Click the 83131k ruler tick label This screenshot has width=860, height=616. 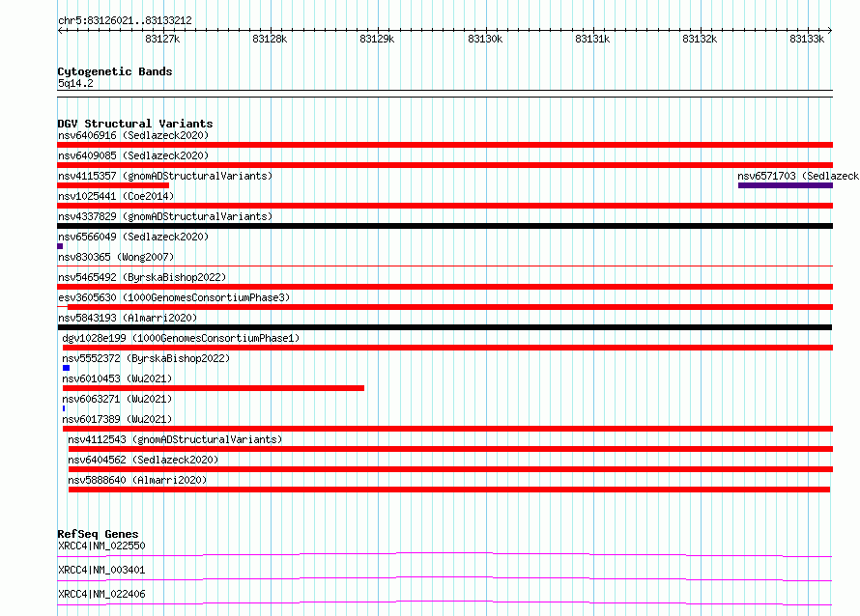click(x=592, y=39)
